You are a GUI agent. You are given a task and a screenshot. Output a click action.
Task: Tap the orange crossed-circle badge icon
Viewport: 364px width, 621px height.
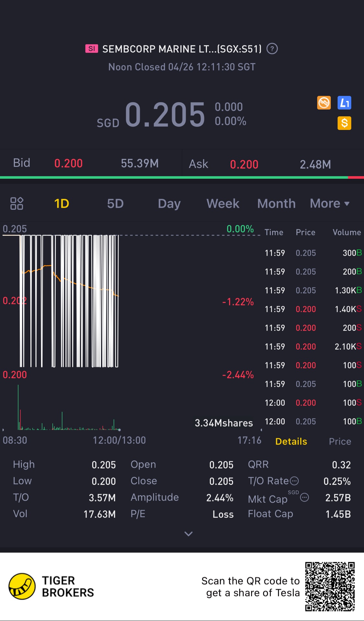tap(324, 103)
